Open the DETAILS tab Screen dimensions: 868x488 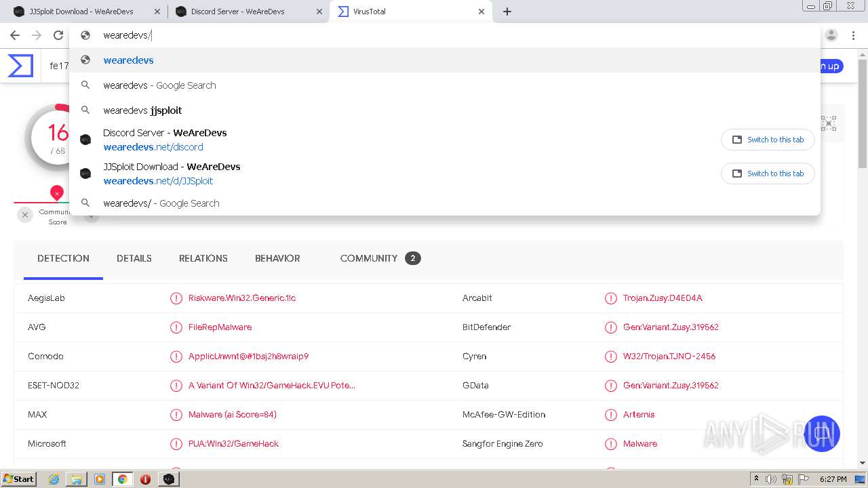click(x=134, y=258)
